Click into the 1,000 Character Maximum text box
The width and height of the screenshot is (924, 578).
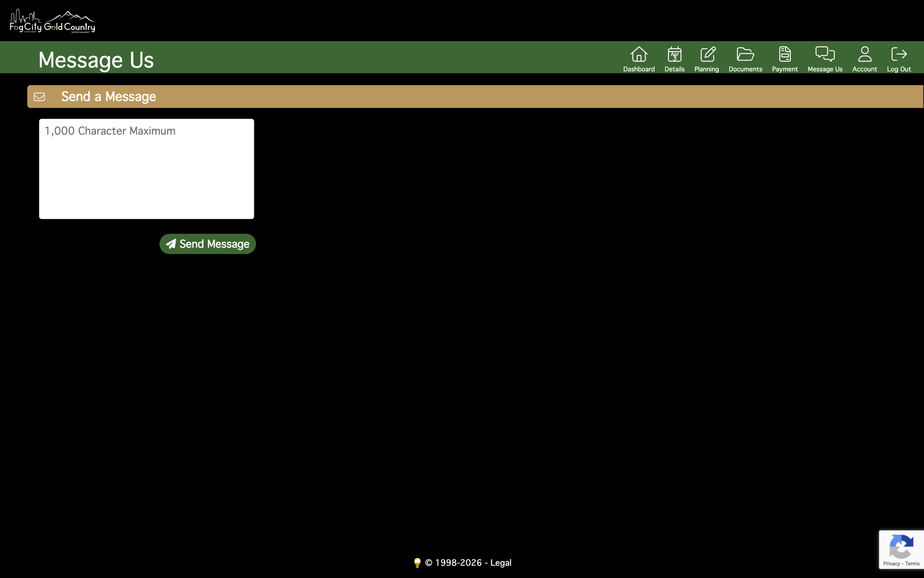[146, 169]
